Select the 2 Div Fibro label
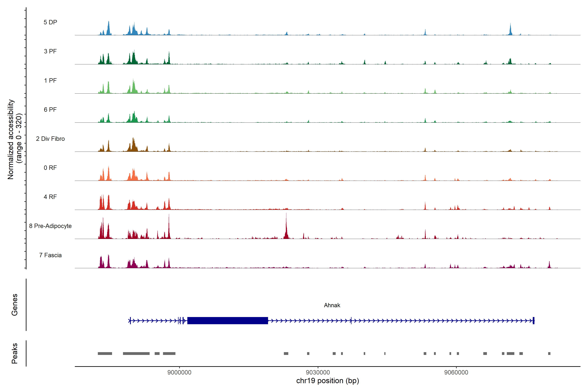588x392 pixels. click(50, 139)
